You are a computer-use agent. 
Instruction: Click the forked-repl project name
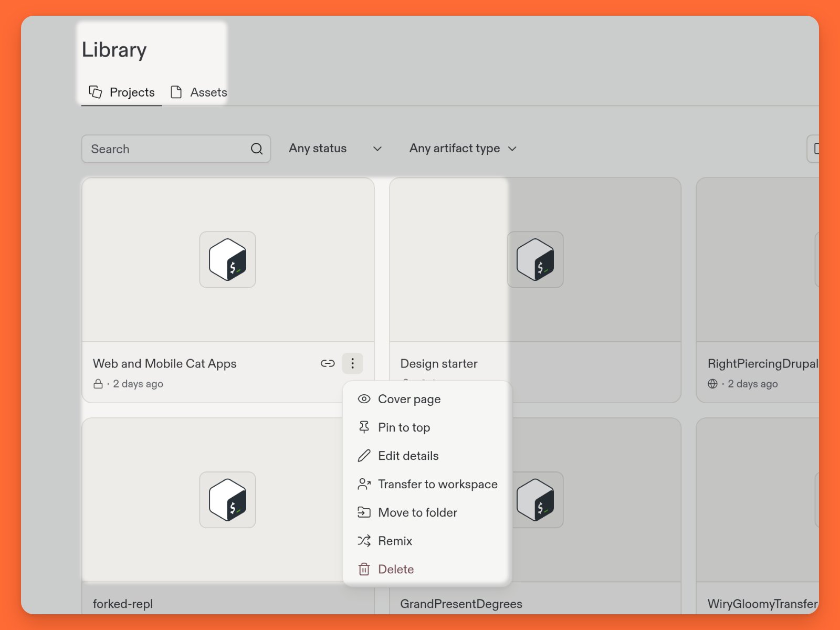tap(123, 604)
